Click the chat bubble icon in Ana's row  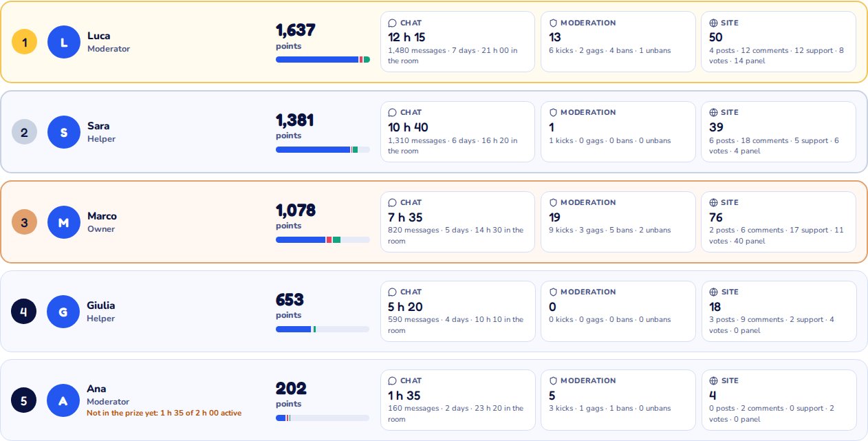pos(392,380)
